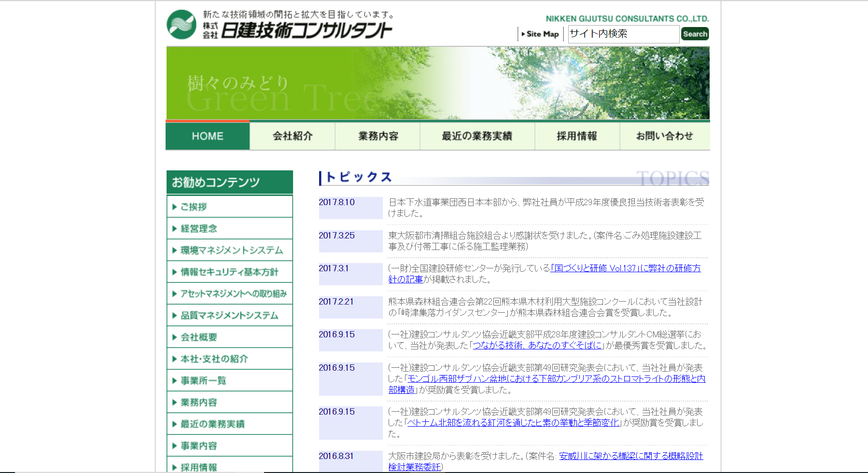Image resolution: width=868 pixels, height=473 pixels.
Task: Open the 安威川に架かる橋梁 project link
Action: coord(631,456)
